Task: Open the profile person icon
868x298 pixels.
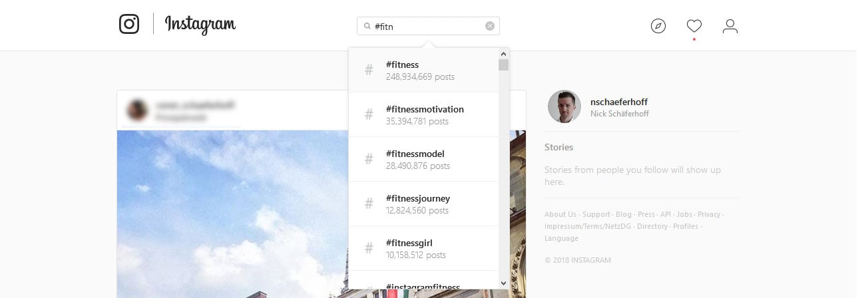Action: [730, 26]
